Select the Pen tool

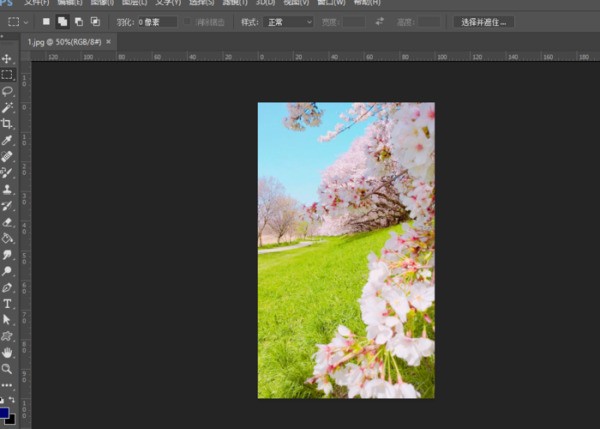tap(7, 287)
